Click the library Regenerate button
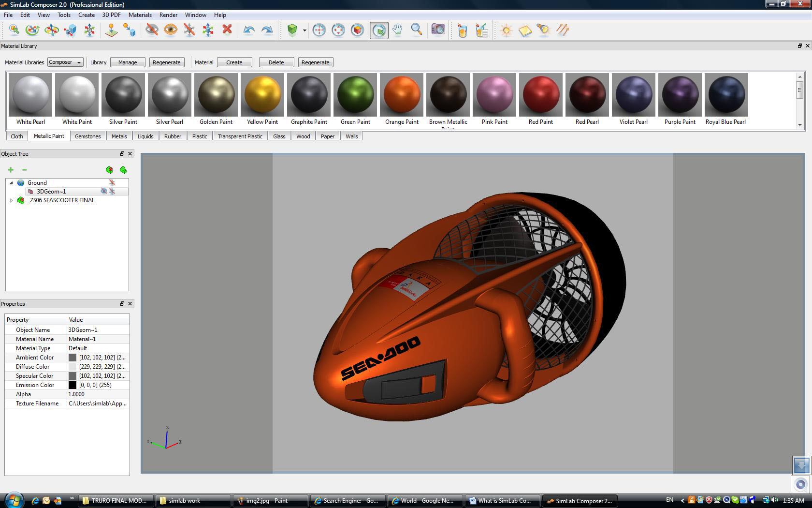 (166, 62)
